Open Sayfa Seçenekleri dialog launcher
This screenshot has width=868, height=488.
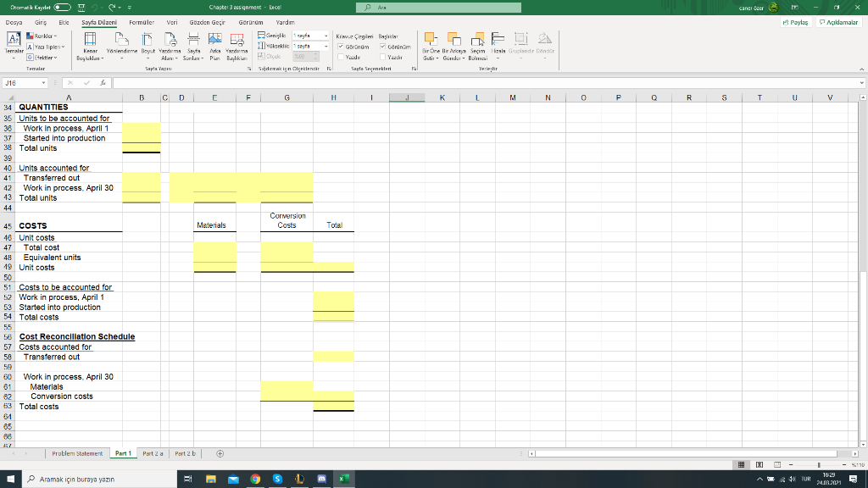(x=414, y=69)
